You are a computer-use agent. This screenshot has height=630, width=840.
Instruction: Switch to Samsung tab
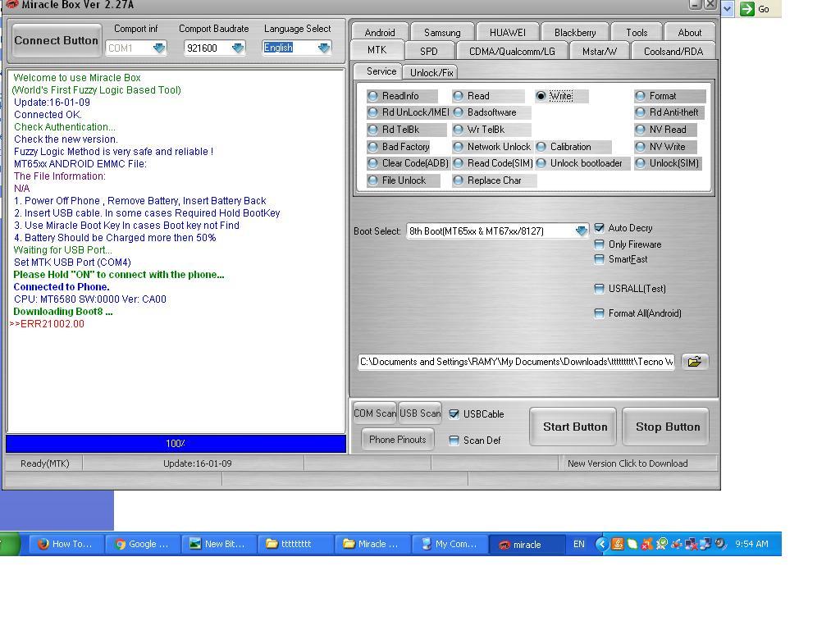click(x=442, y=33)
